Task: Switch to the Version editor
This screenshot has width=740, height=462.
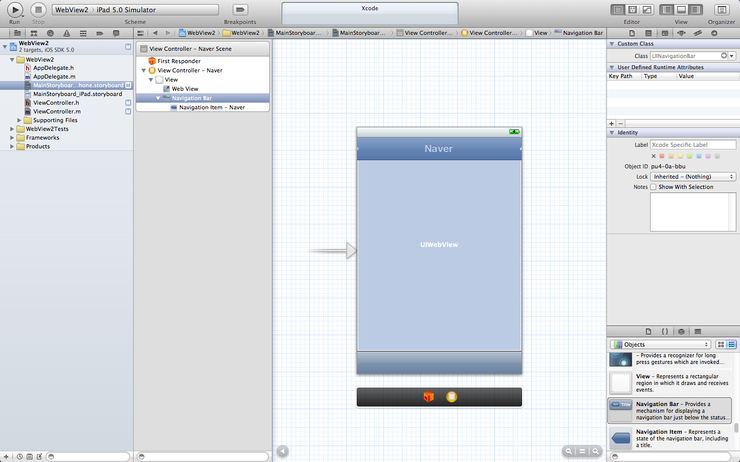Action: pyautogui.click(x=647, y=9)
